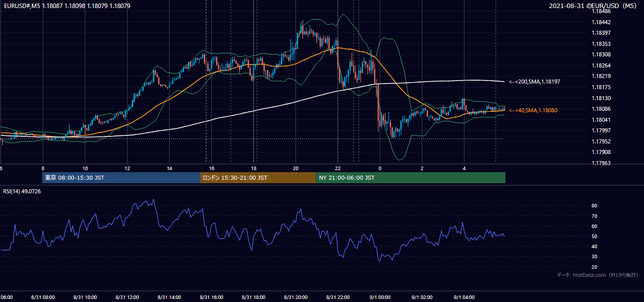Click price level 1.18442 on axis
Viewport: 644px width, 302px height.
[x=601, y=22]
